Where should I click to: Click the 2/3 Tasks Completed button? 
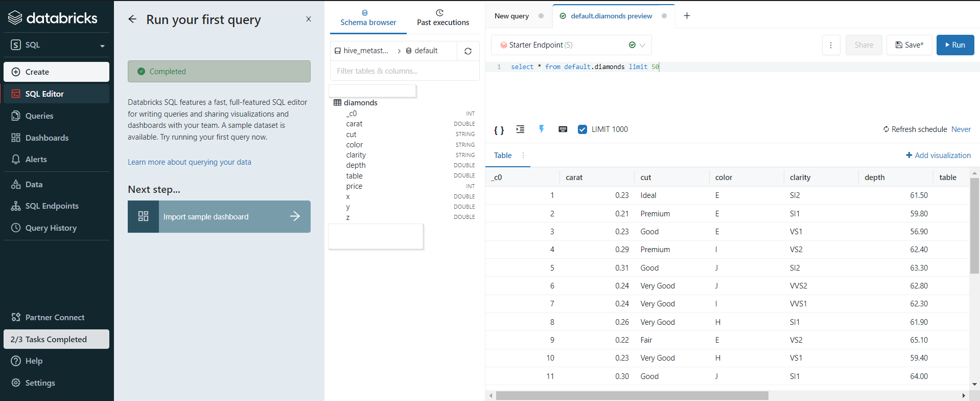(x=56, y=339)
